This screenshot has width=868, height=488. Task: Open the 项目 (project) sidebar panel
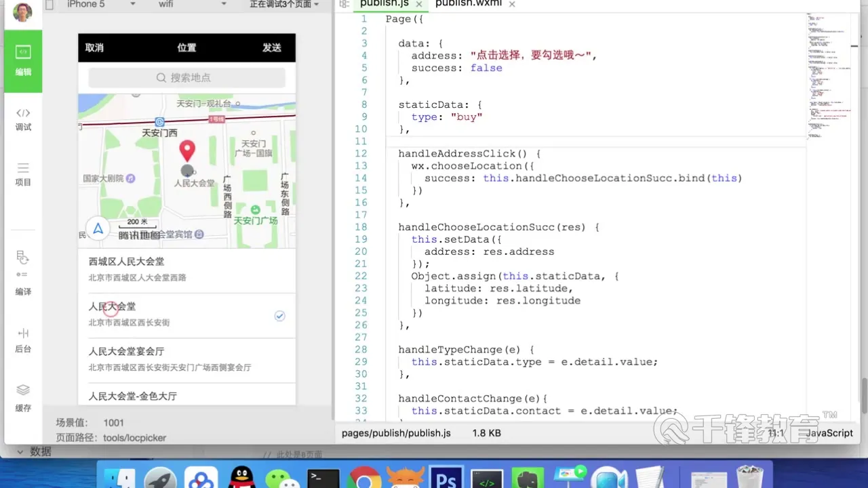pyautogui.click(x=23, y=174)
